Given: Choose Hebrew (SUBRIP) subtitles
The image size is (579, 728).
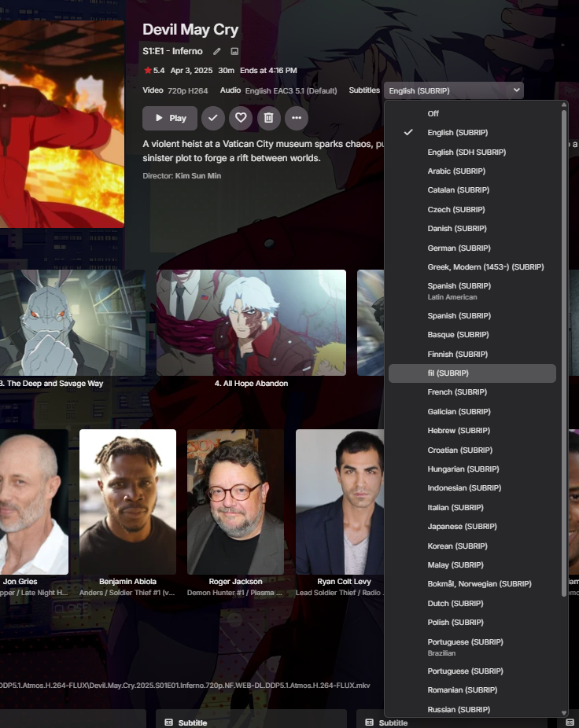Looking at the screenshot, I should (x=472, y=430).
